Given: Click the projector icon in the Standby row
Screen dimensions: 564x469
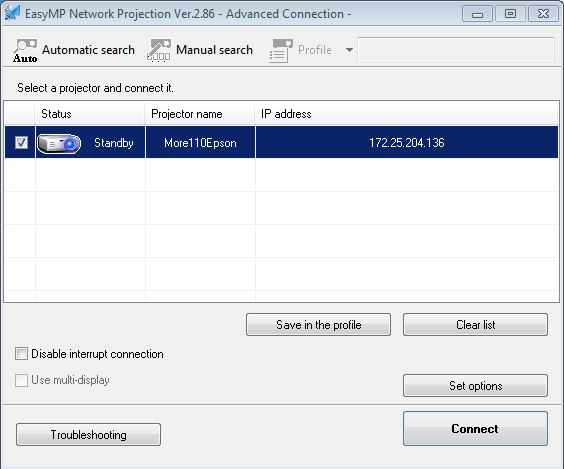Looking at the screenshot, I should point(59,144).
